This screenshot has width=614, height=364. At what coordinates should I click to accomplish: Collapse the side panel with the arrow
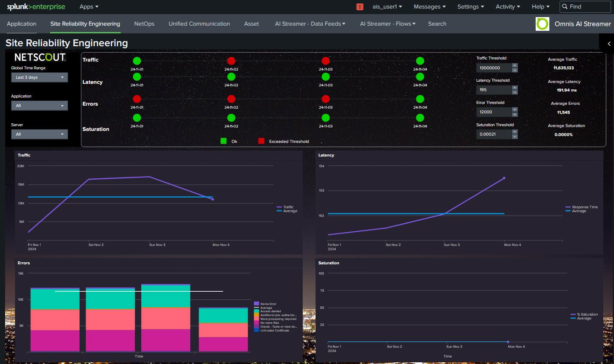[x=609, y=44]
